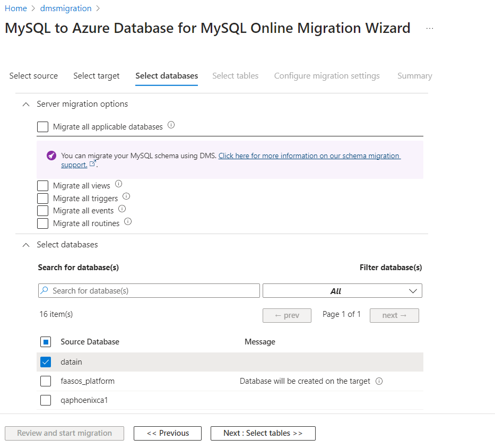Click info icon next to Migrate all triggers
495x448 pixels.
(126, 196)
